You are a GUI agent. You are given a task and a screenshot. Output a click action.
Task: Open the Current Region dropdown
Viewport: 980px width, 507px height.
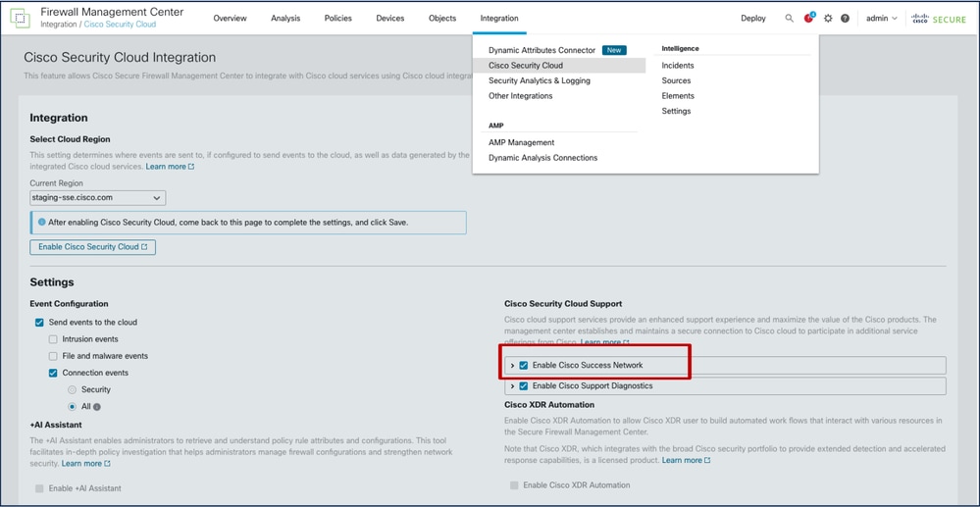point(97,198)
